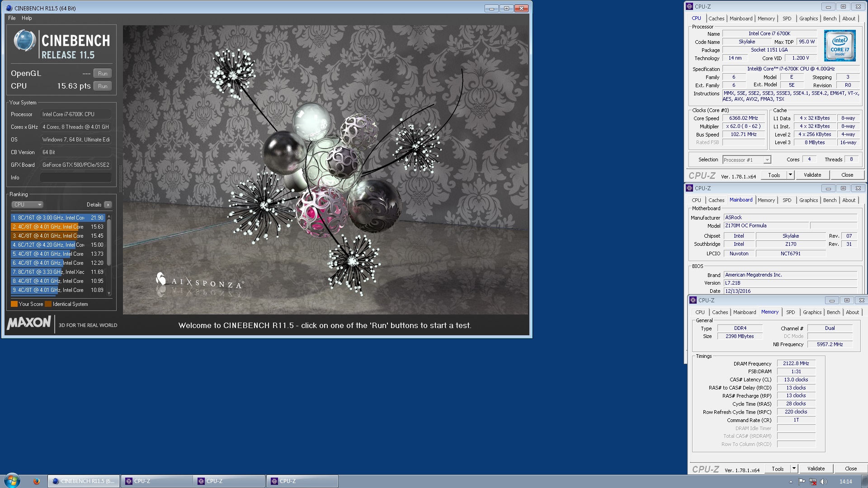Open SPD tab in Memory CPU-Z window

tap(790, 312)
